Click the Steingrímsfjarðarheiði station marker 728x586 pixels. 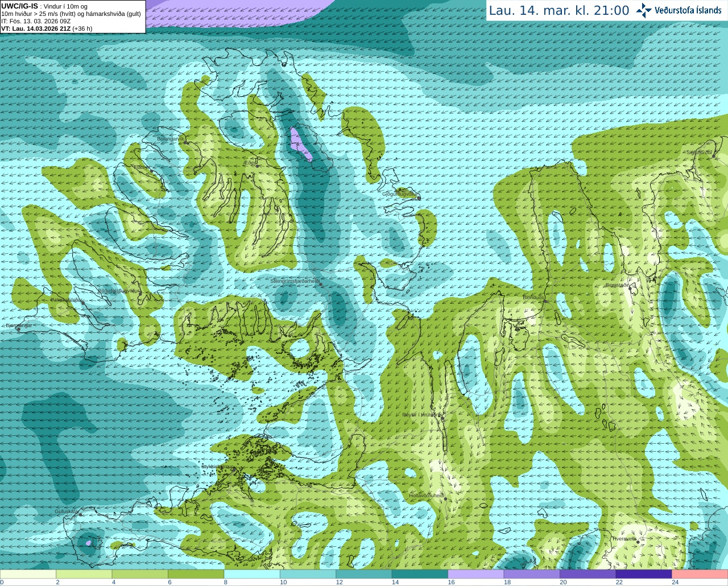pyautogui.click(x=321, y=284)
